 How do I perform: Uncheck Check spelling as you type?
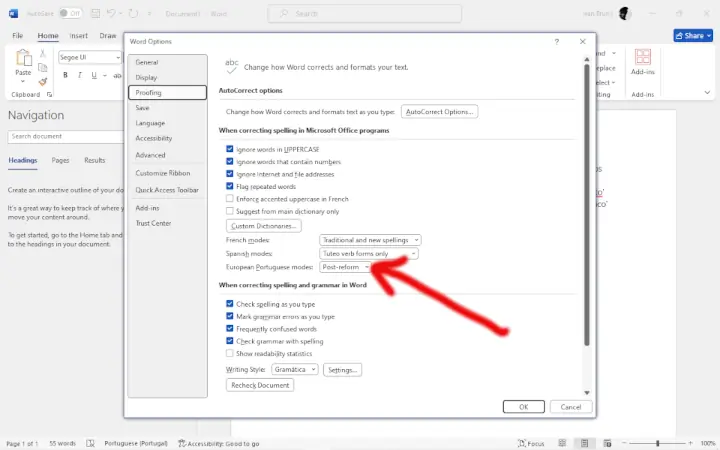pyautogui.click(x=230, y=304)
